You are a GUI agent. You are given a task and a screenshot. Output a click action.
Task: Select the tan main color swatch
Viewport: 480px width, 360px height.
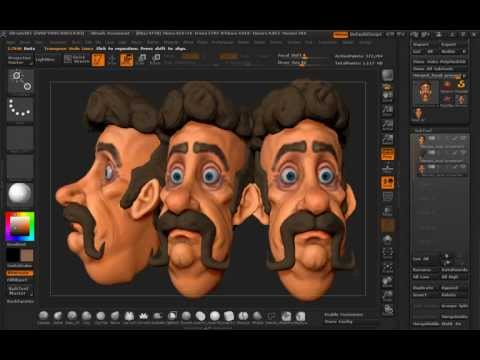pyautogui.click(x=27, y=255)
